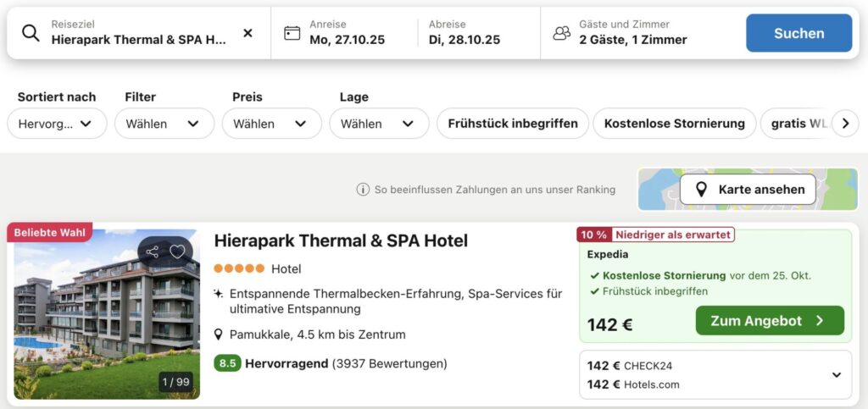Toggle the gratis WLAN filter chip
This screenshot has width=868, height=409.
coord(797,124)
